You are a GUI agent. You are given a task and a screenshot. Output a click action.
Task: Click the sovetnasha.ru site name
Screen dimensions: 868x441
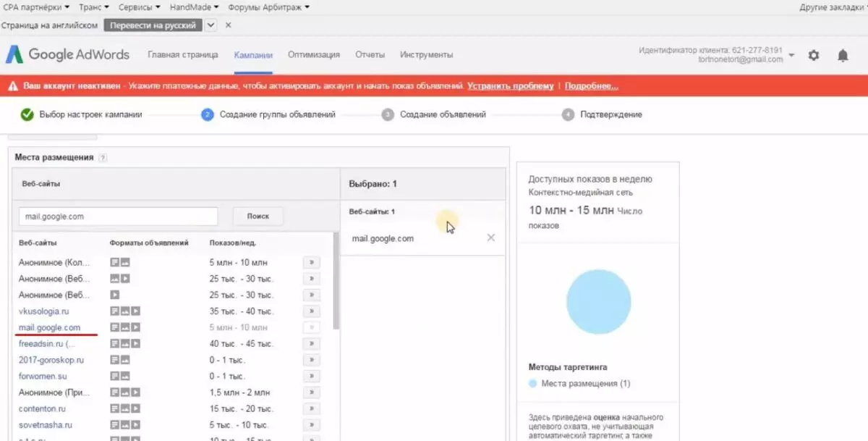coord(46,425)
